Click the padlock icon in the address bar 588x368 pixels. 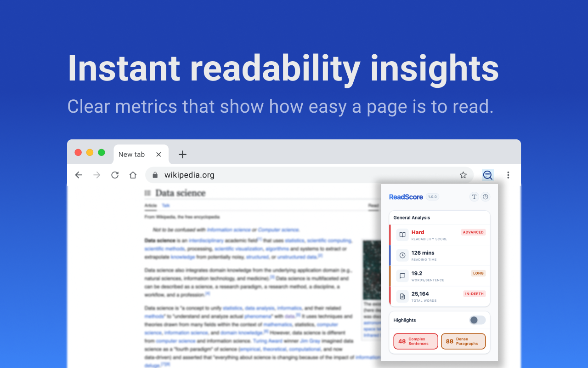pos(154,175)
